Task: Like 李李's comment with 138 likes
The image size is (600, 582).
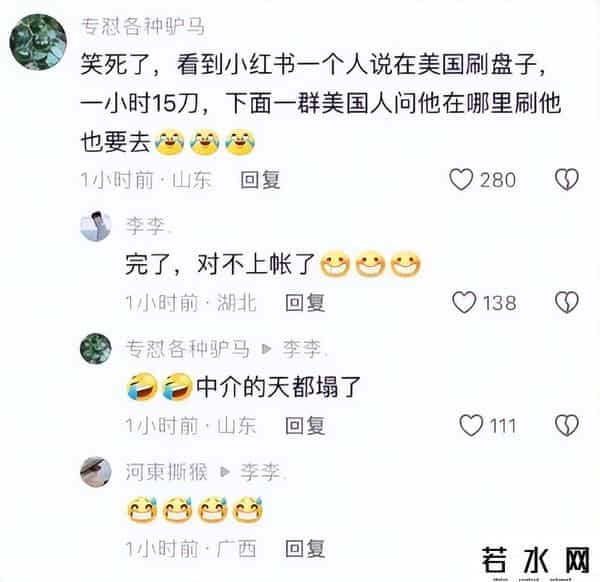Action: [464, 302]
